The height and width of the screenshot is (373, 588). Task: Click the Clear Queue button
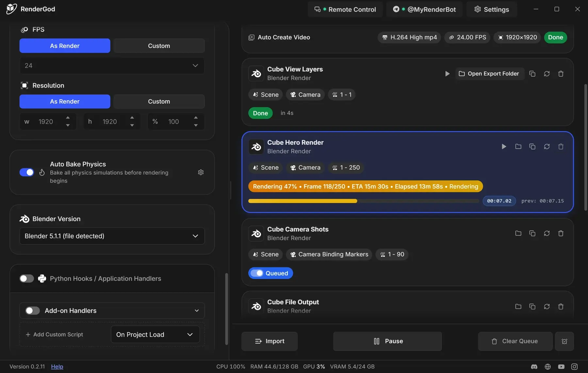click(x=515, y=341)
